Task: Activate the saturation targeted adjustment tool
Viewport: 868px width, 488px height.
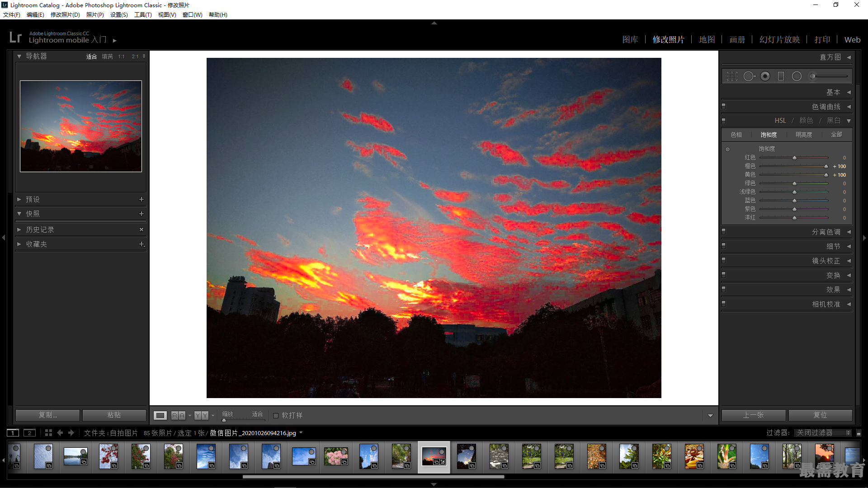Action: pyautogui.click(x=727, y=149)
